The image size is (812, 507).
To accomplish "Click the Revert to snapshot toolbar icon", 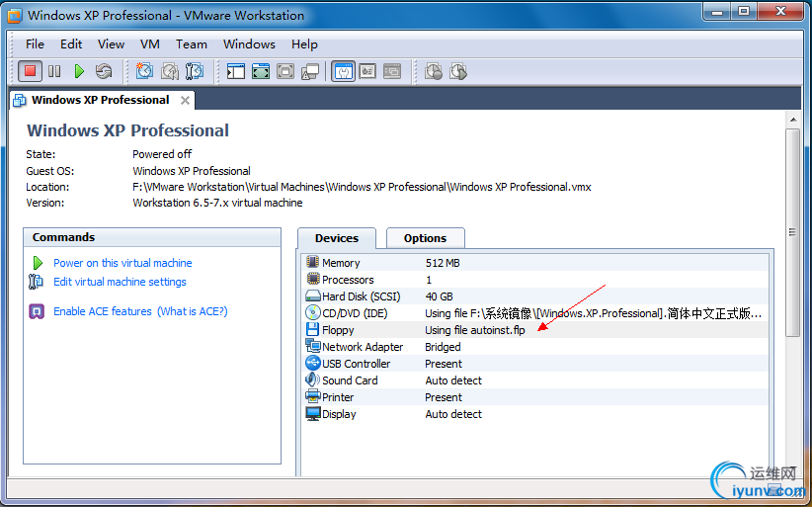I will tap(170, 71).
